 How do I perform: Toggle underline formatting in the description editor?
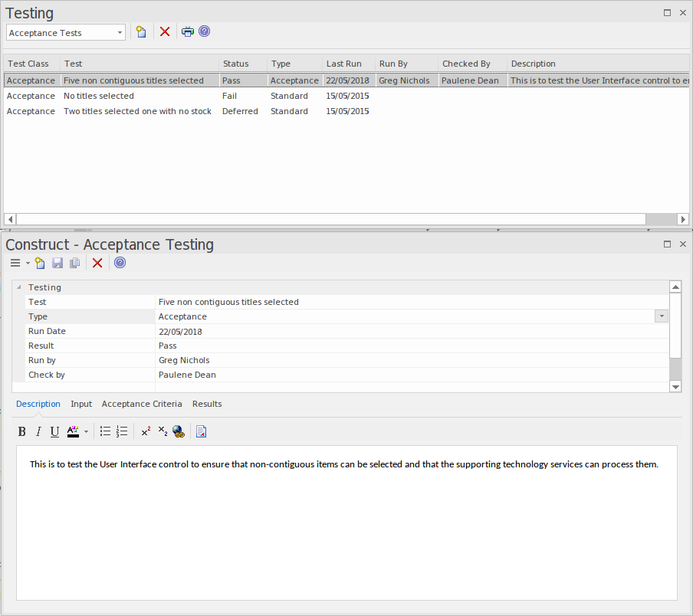click(54, 431)
